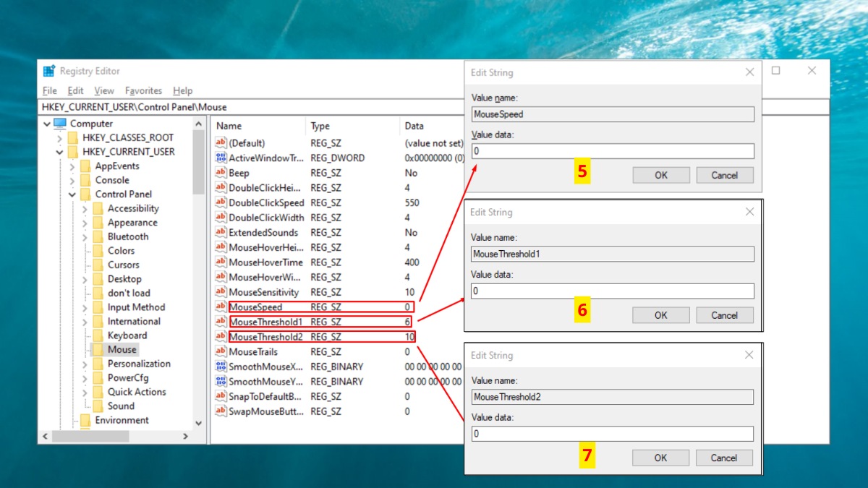Click Value data field in MouseThreshold1 dialog

coord(613,291)
